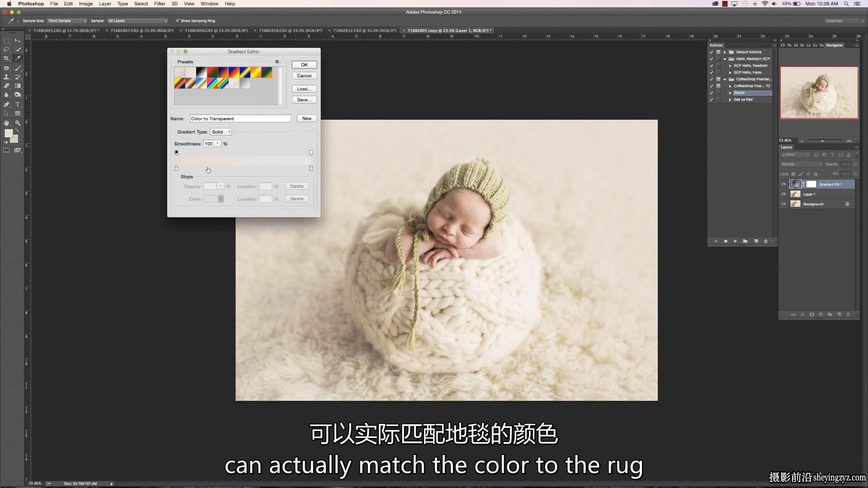Open layer blend mode Normal dropdown
Image resolution: width=868 pixels, height=488 pixels.
(802, 164)
